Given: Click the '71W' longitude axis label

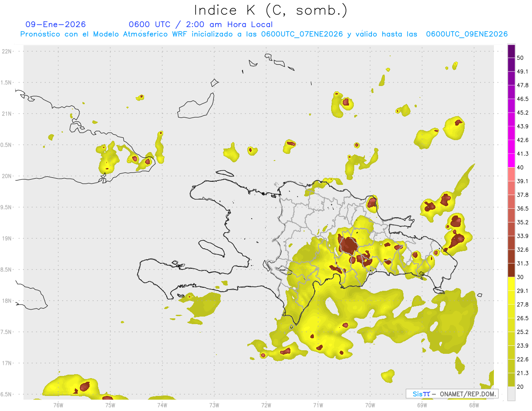Looking at the screenshot, I should tap(318, 405).
